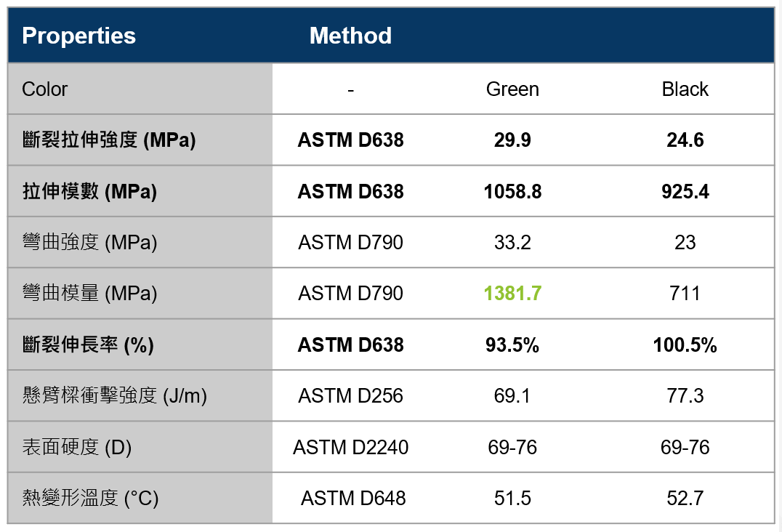Select the Color row label cell
782x532 pixels.
[45, 89]
